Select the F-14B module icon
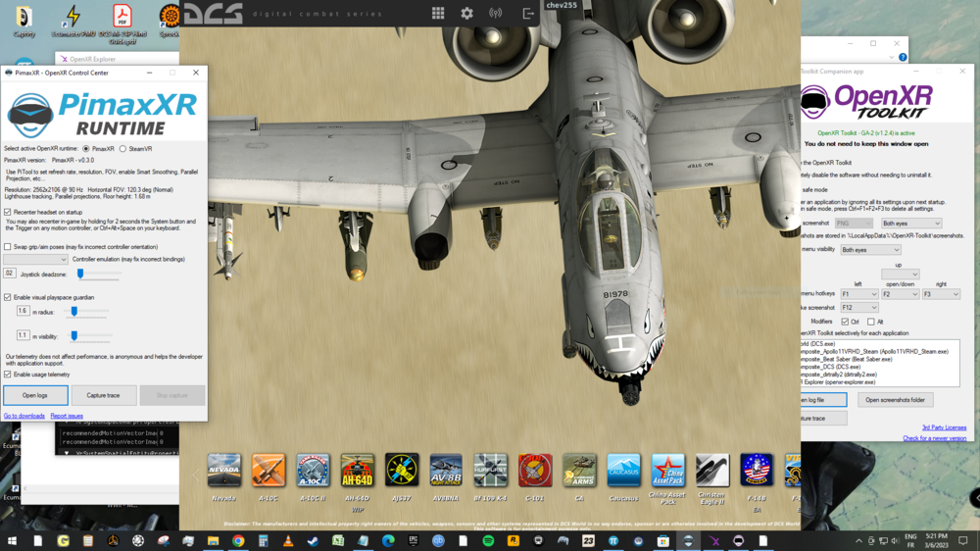This screenshot has width=980, height=551. (x=757, y=471)
